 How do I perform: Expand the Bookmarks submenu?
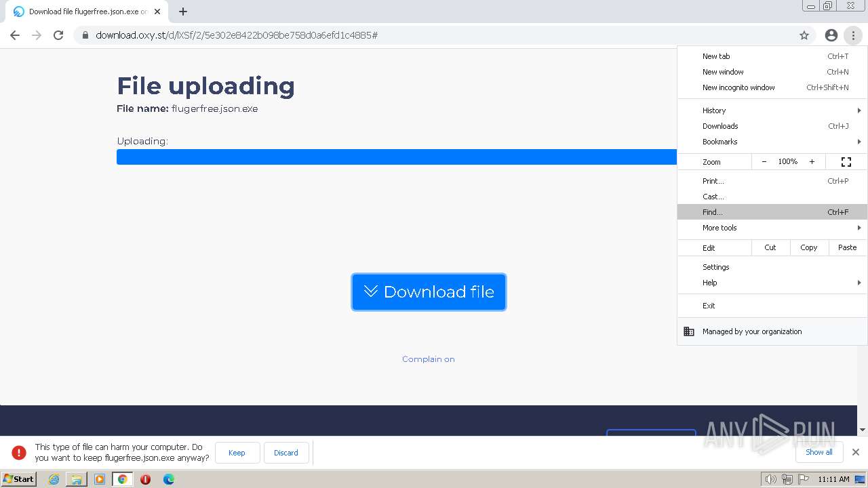(772, 142)
